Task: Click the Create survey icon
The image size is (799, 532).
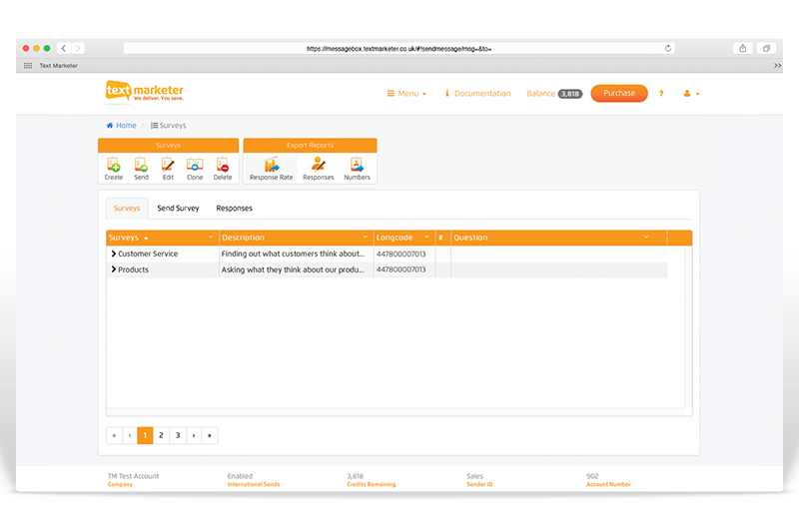Action: pos(114,167)
